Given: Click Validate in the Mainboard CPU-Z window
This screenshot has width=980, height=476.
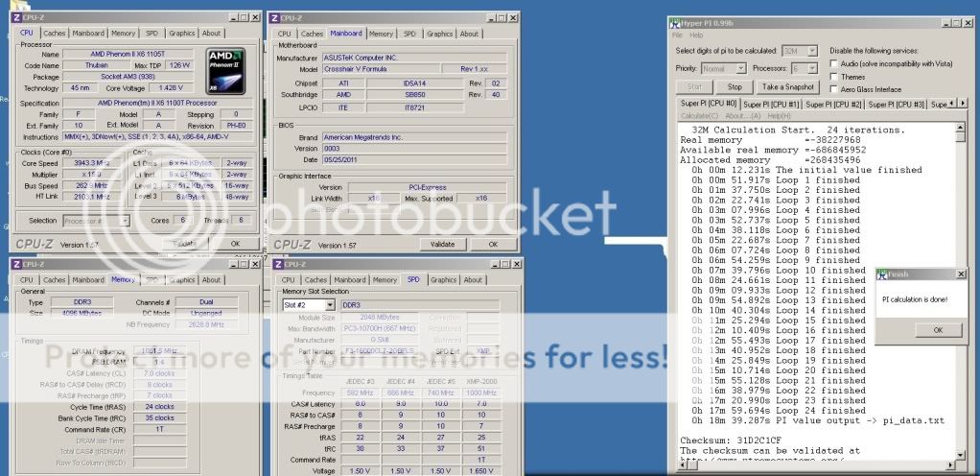Looking at the screenshot, I should [x=442, y=244].
